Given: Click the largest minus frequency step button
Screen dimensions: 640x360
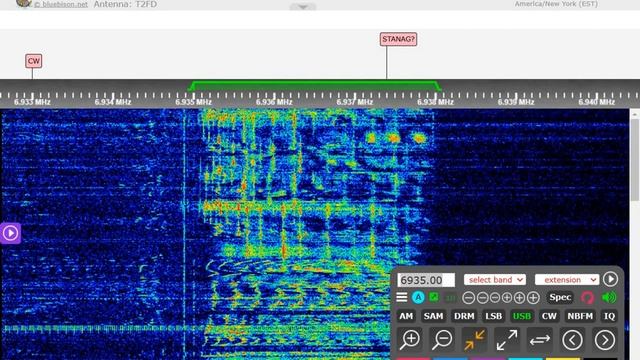Looking at the screenshot, I should coord(469,298).
